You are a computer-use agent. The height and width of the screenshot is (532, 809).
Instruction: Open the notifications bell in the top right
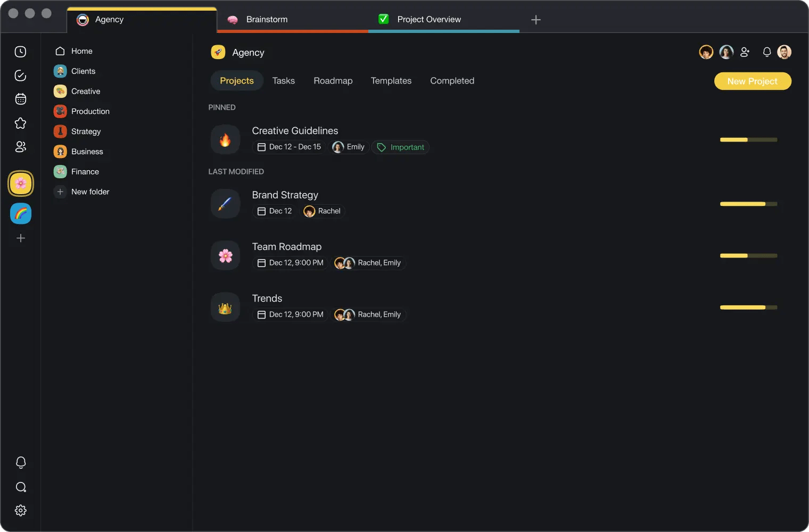(x=766, y=52)
